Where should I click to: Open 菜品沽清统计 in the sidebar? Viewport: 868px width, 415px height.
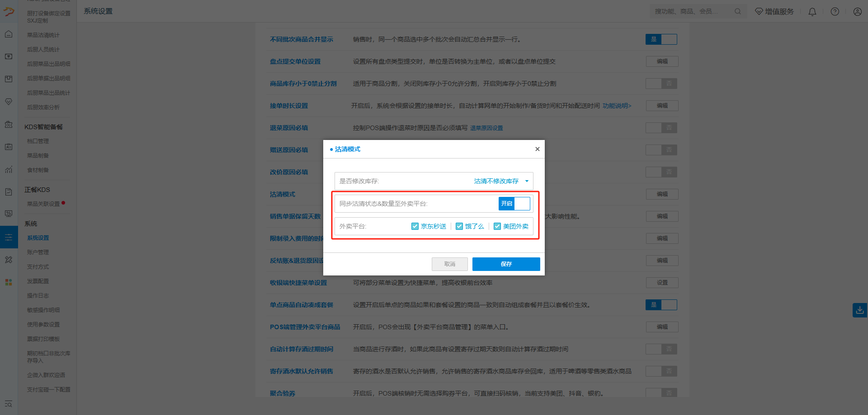(x=43, y=35)
